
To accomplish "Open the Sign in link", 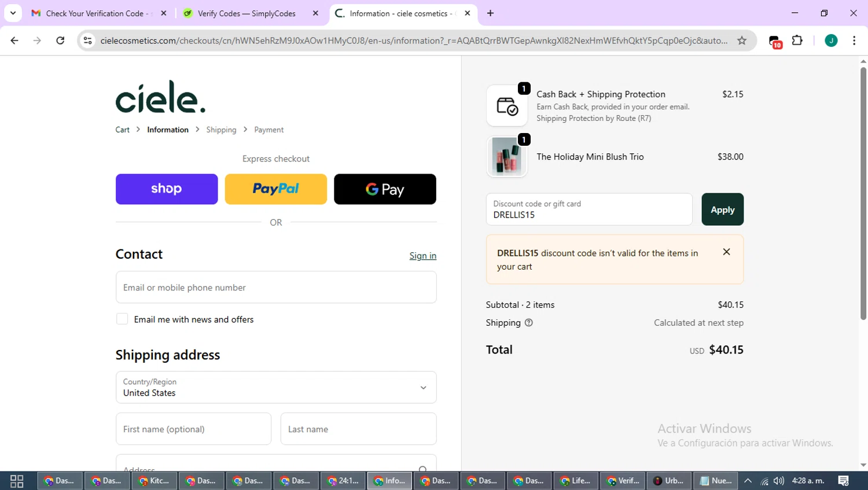I will tap(423, 256).
